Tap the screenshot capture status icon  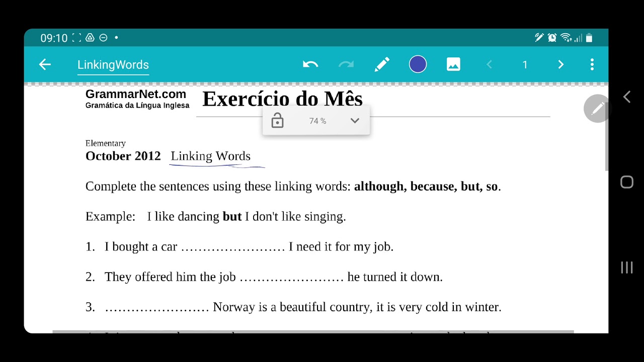76,38
